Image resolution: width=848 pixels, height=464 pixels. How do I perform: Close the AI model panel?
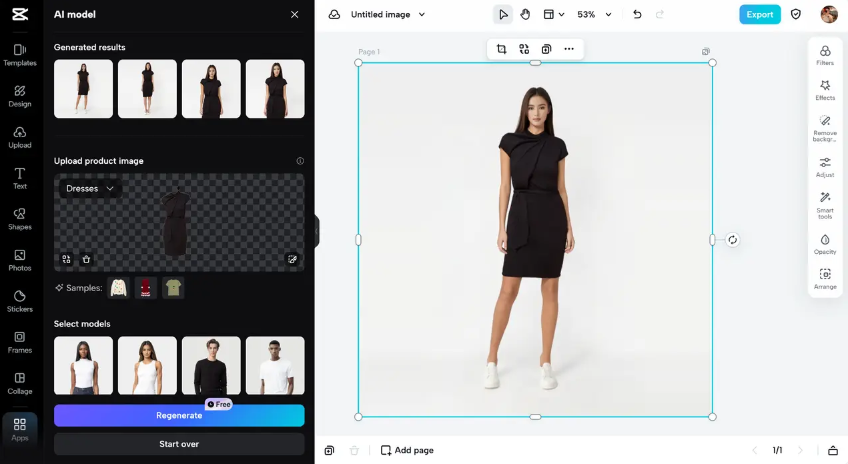coord(294,15)
